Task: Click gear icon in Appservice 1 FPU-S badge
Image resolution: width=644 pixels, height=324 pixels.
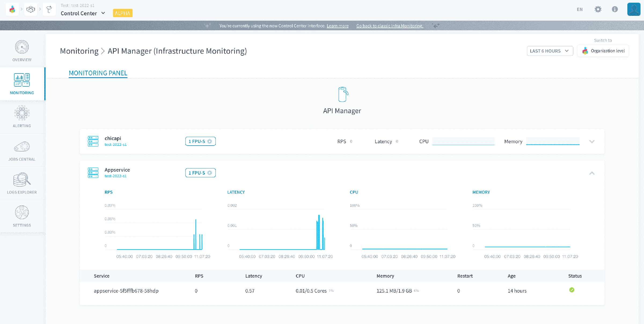Action: tap(210, 173)
